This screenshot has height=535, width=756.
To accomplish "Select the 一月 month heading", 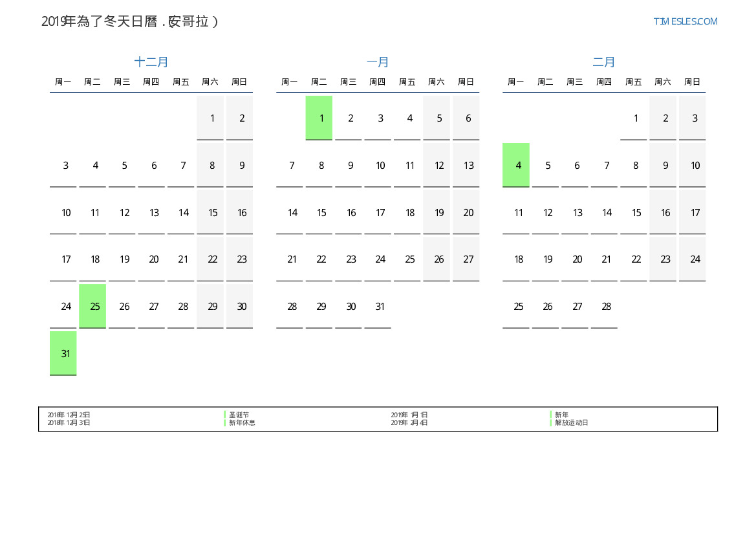I will pyautogui.click(x=378, y=62).
